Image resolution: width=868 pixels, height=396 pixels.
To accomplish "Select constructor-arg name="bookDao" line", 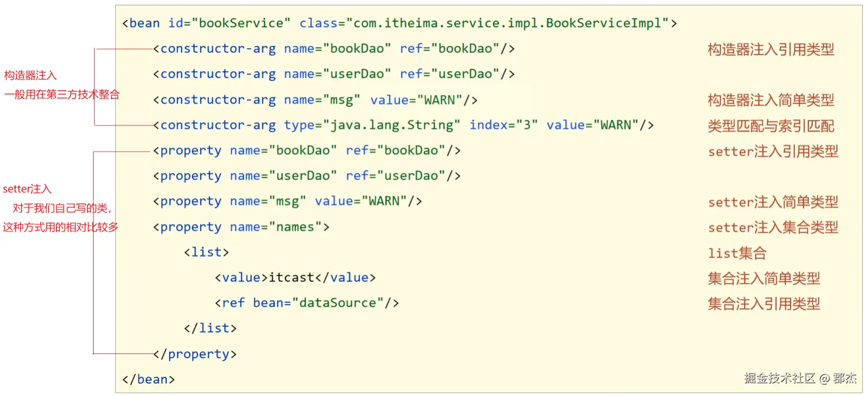I will pos(333,48).
